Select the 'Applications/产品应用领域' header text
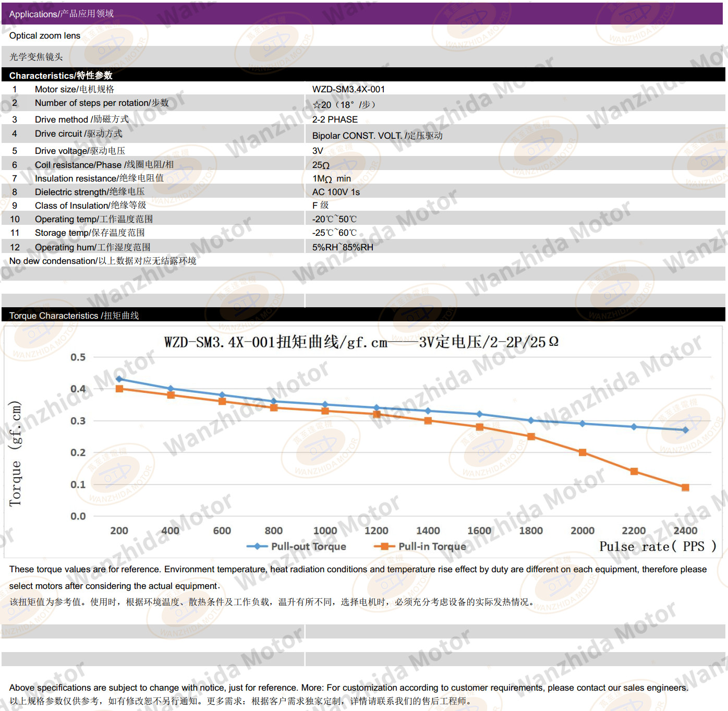 click(x=62, y=14)
